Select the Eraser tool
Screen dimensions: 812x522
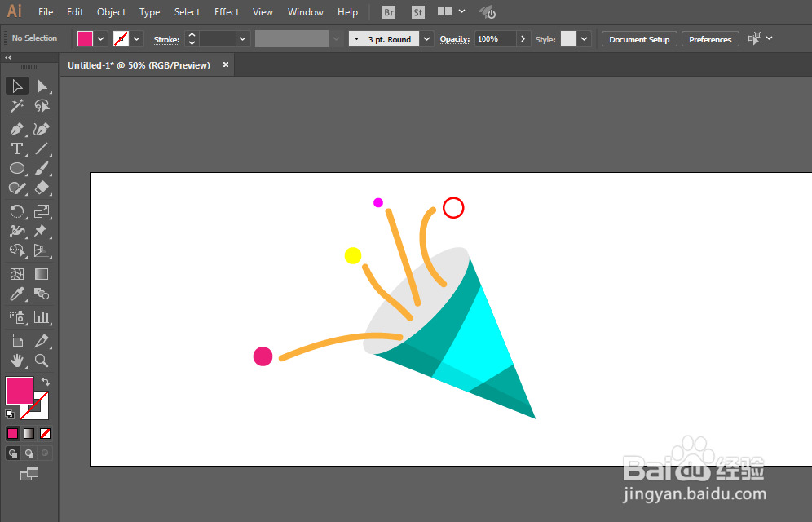[42, 188]
